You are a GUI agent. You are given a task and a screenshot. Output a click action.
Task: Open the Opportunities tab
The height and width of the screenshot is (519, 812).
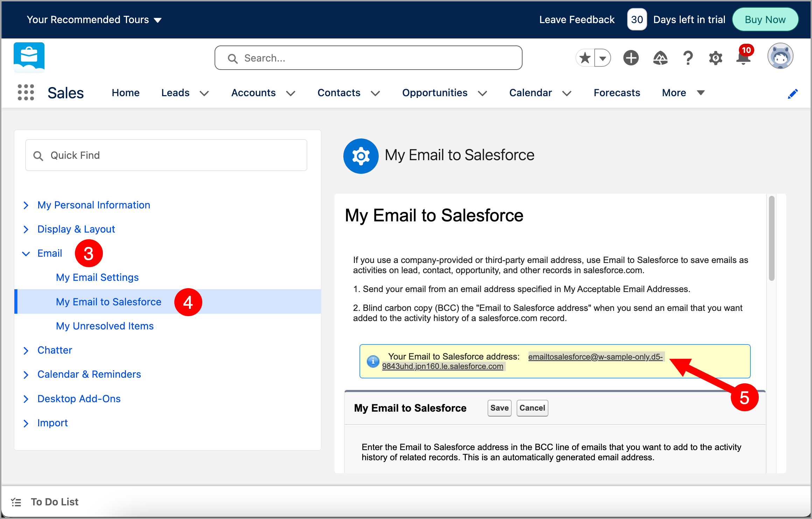(x=435, y=93)
